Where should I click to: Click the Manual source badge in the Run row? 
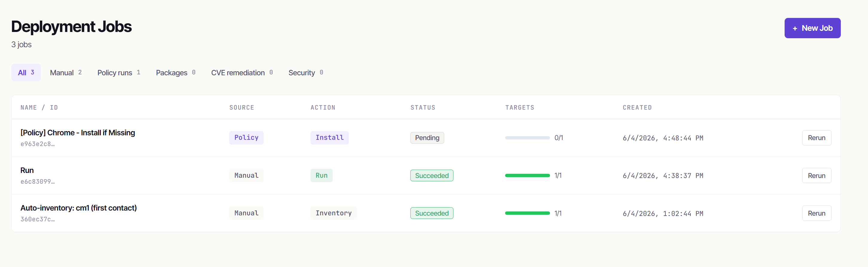tap(246, 175)
